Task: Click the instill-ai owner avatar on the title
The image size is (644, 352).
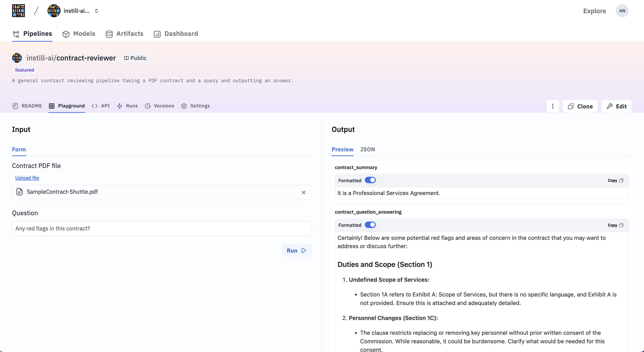Action: (x=17, y=58)
